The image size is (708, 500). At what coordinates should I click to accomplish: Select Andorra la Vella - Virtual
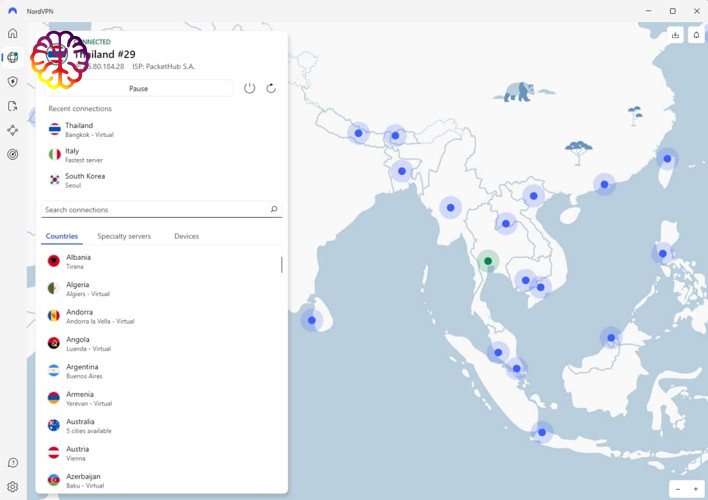tap(162, 316)
